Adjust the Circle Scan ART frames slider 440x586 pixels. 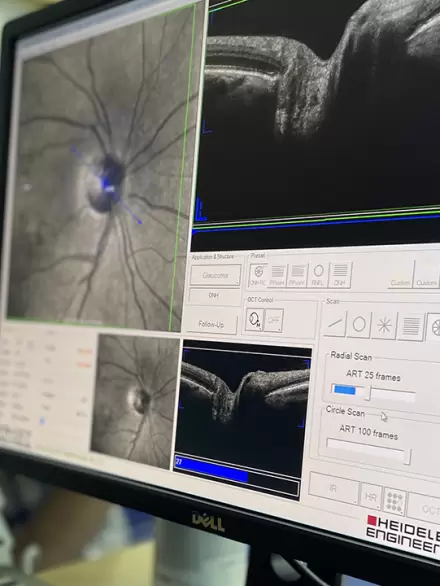pos(407,457)
